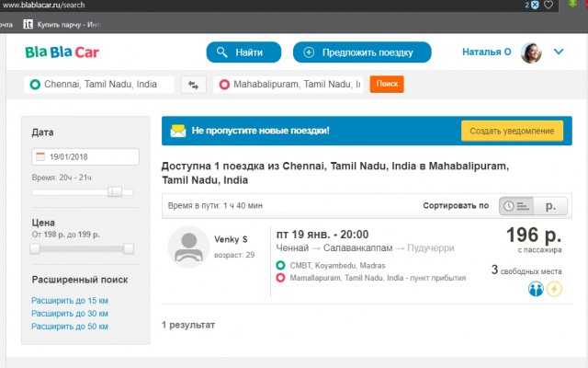Screen dimensions: 588x368
Task: Sort results by departure time
Action: click(514, 206)
